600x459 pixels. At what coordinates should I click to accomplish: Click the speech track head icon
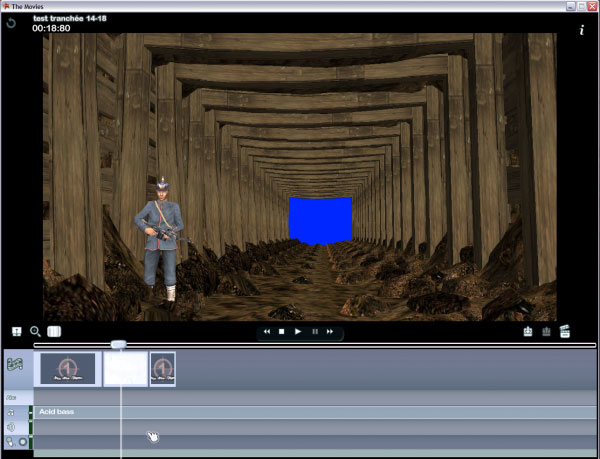point(10,442)
